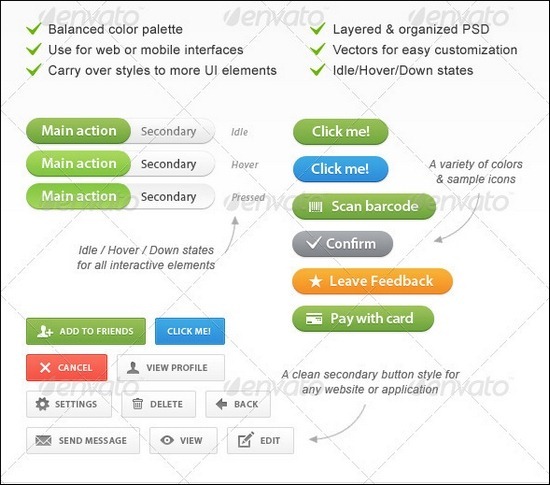This screenshot has height=485, width=550.
Task: Click the trash can icon on Delete
Action: point(138,404)
